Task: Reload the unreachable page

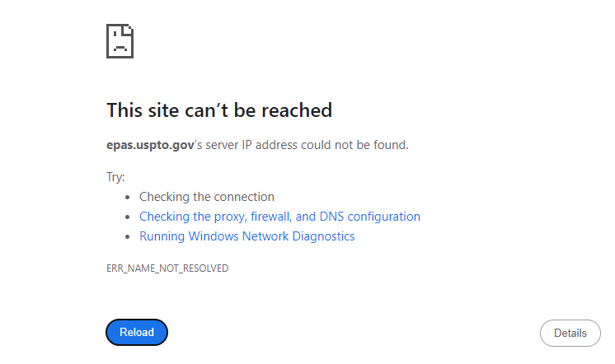Action: click(x=137, y=332)
